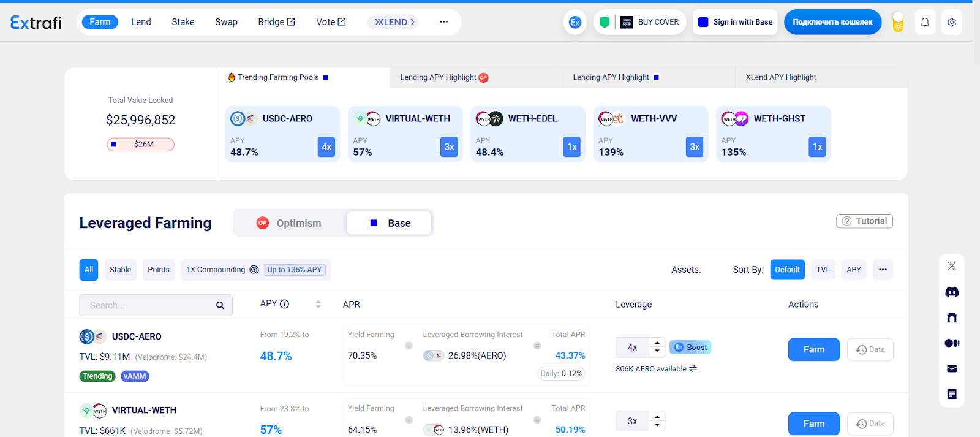Enable the All filter
Screen dimensions: 980x437
tap(89, 270)
